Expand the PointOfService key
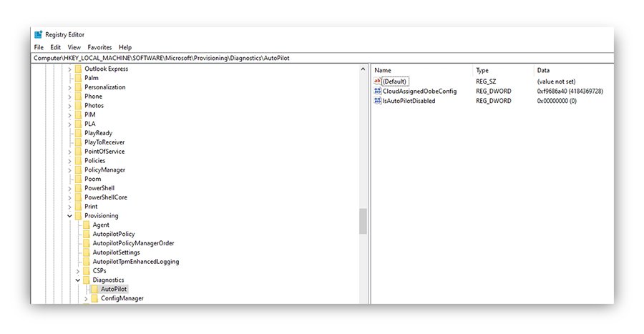This screenshot has width=644, height=334. pos(69,152)
